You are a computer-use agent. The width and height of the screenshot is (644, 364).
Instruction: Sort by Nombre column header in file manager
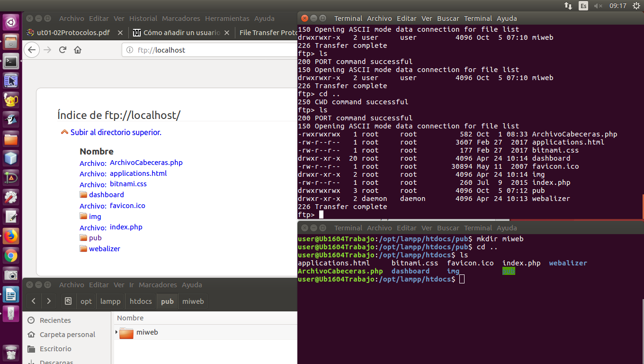206,318
